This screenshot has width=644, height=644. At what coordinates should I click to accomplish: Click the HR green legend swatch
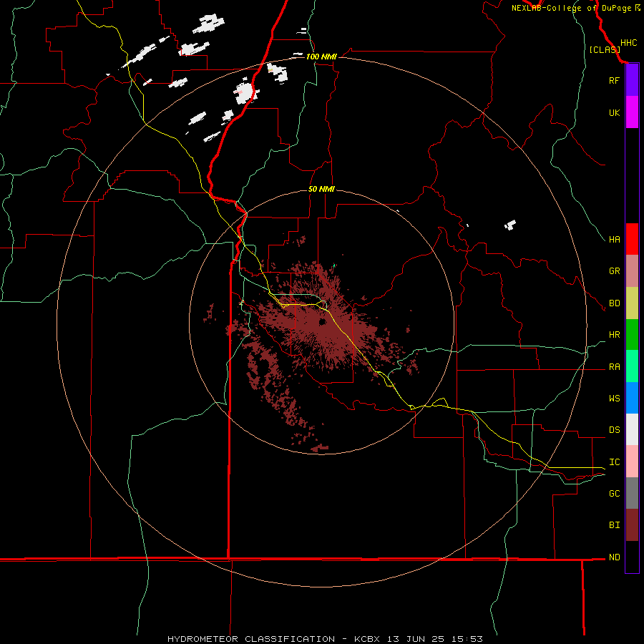(x=632, y=335)
